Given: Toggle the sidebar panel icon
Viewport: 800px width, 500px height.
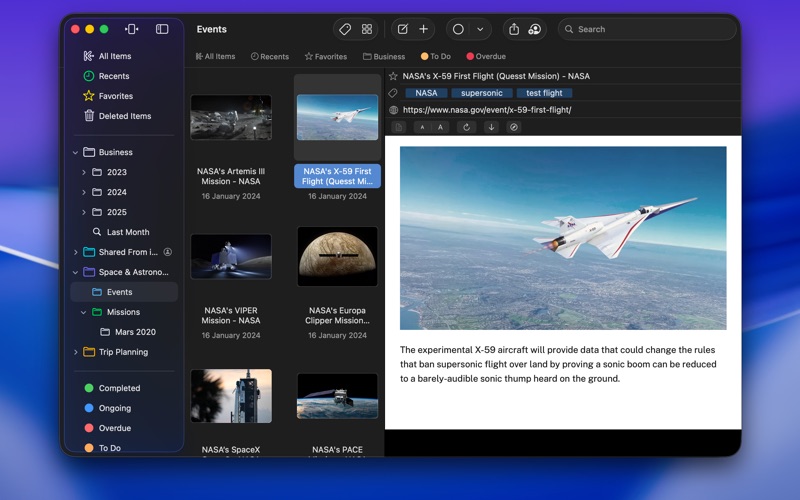Looking at the screenshot, I should [x=162, y=29].
